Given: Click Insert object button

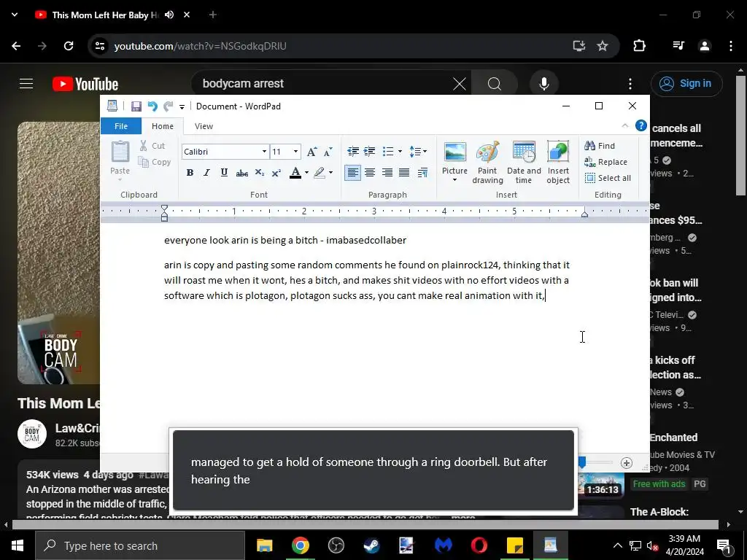Looking at the screenshot, I should (558, 163).
